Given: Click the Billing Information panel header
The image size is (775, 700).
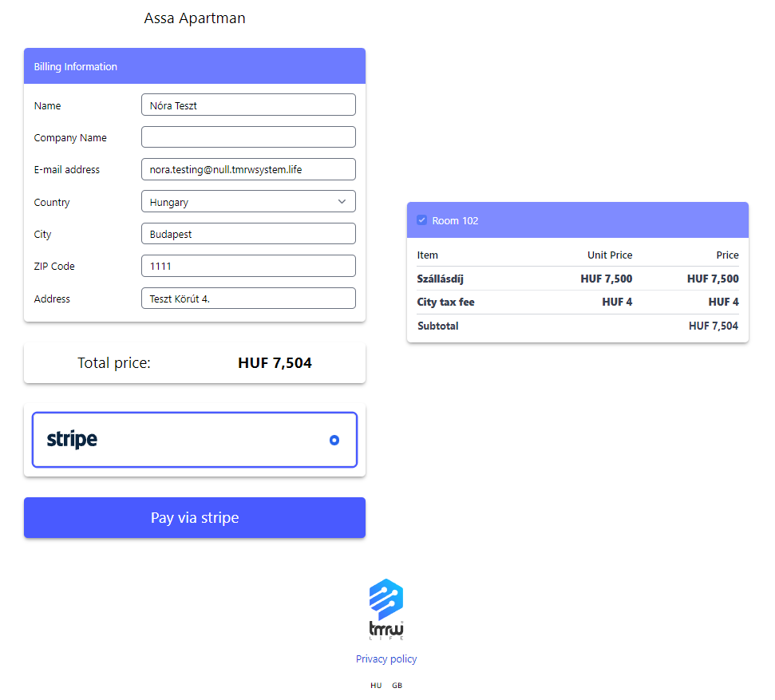Looking at the screenshot, I should 195,66.
